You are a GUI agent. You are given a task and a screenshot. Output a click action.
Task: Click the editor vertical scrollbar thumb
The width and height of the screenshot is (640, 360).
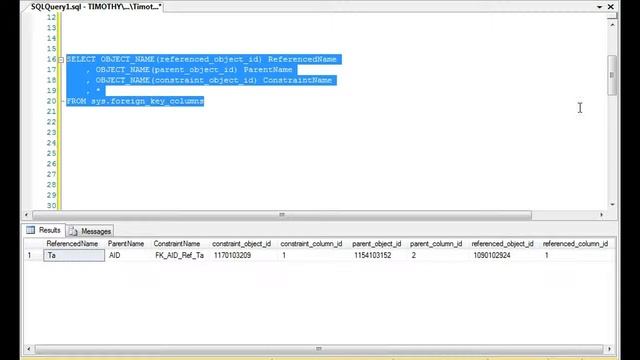[x=612, y=75]
